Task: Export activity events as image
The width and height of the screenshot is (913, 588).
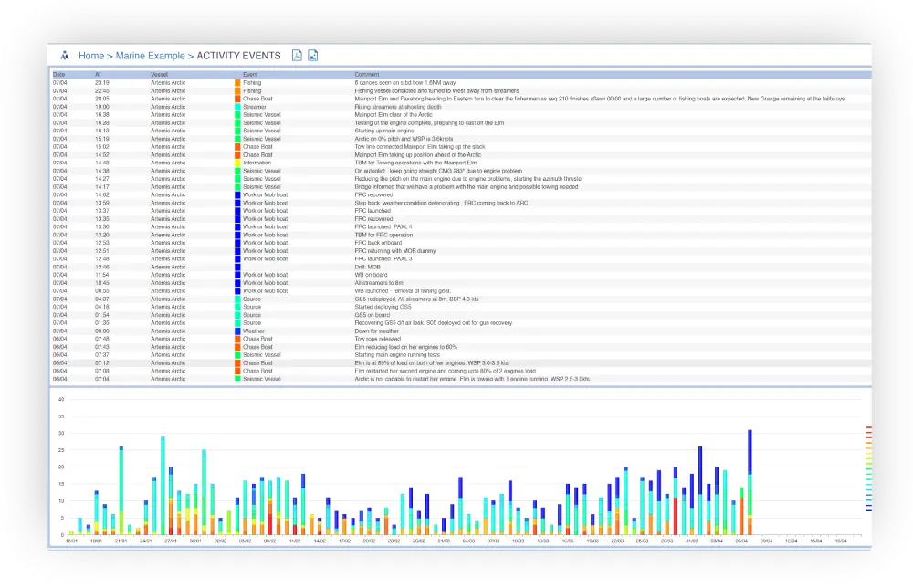Action: pos(312,56)
